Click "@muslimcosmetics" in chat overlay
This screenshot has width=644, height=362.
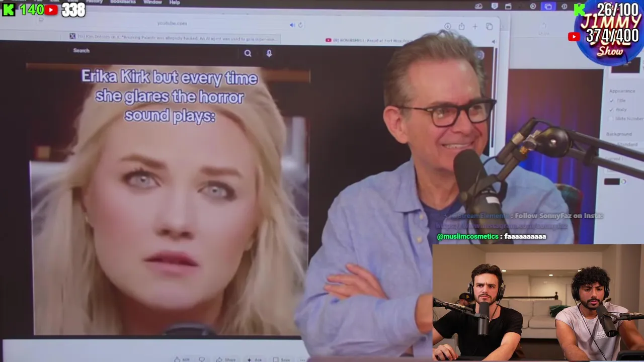pyautogui.click(x=467, y=236)
